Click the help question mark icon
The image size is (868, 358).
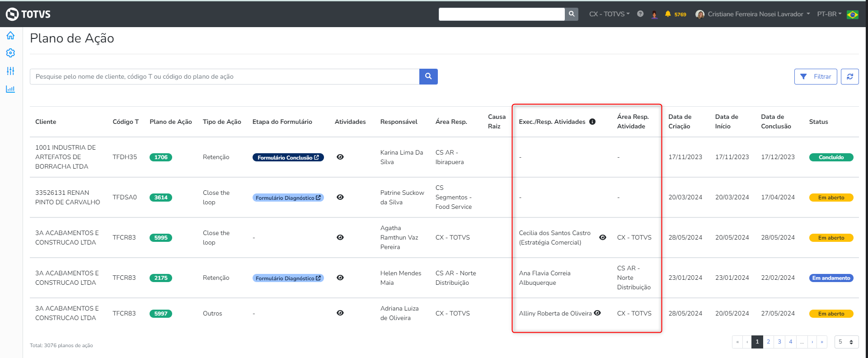point(640,14)
